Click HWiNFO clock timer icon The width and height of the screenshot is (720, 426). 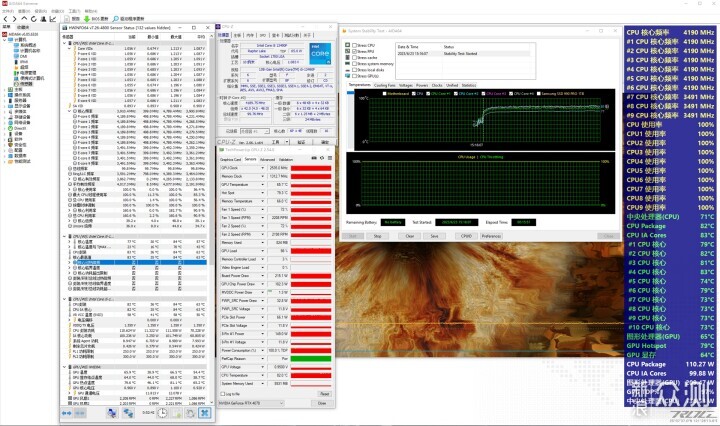tap(163, 413)
